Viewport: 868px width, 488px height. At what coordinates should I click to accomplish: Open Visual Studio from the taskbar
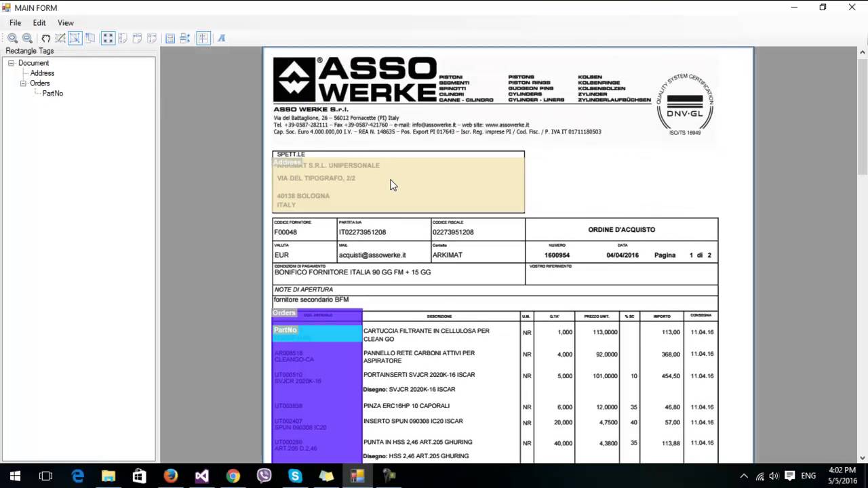[201, 476]
